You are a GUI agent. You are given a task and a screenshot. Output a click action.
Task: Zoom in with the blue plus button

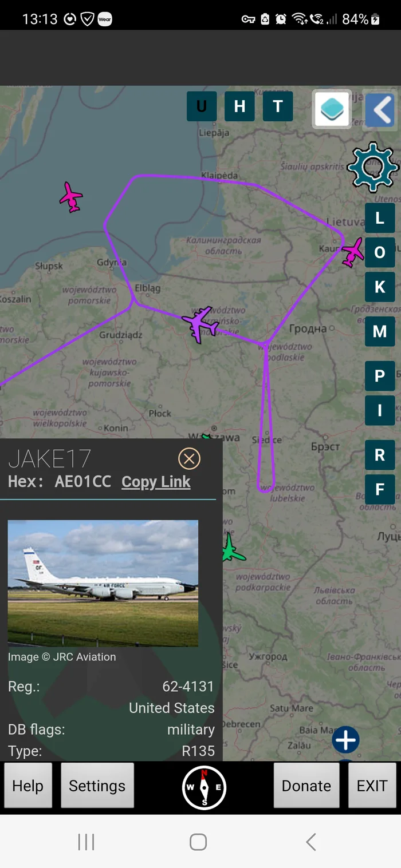pos(345,740)
